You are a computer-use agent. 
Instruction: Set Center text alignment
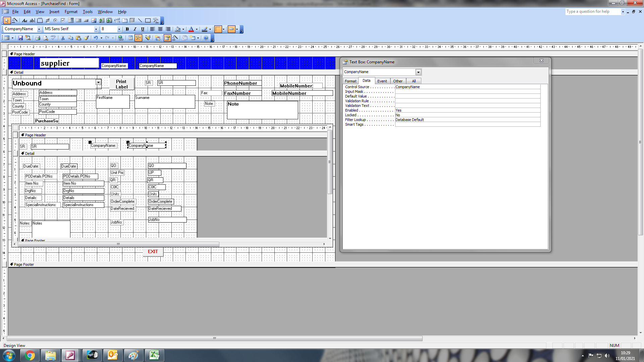click(x=160, y=29)
